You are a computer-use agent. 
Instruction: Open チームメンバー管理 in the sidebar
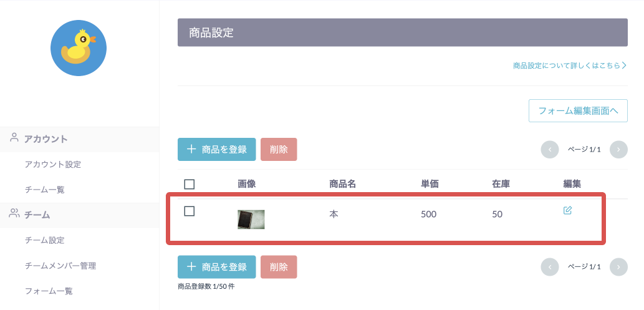(60, 266)
